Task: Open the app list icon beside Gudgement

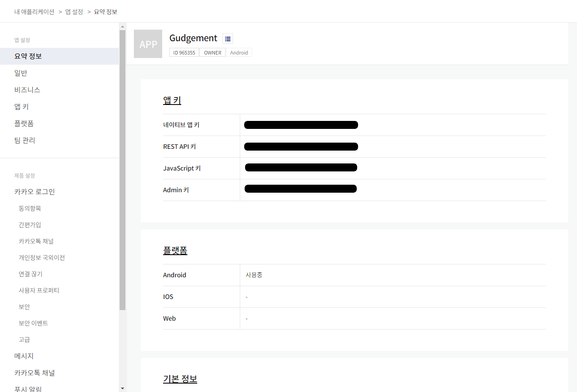Action: tap(228, 39)
